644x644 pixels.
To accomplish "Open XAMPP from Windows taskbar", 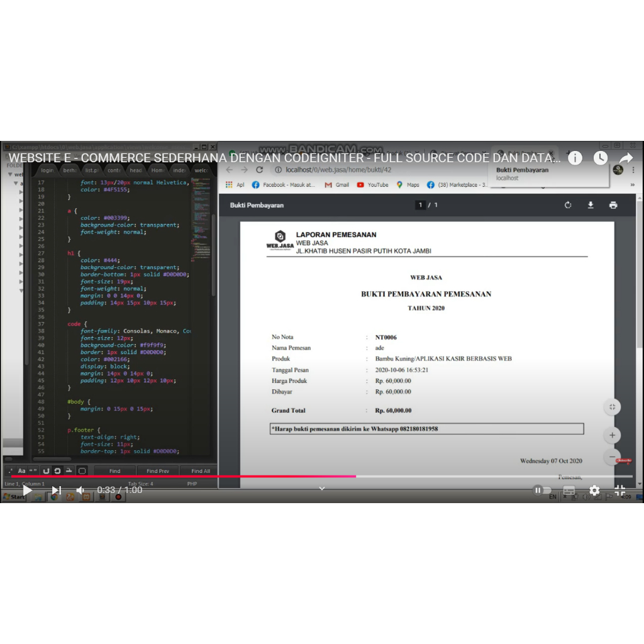I will point(86,497).
